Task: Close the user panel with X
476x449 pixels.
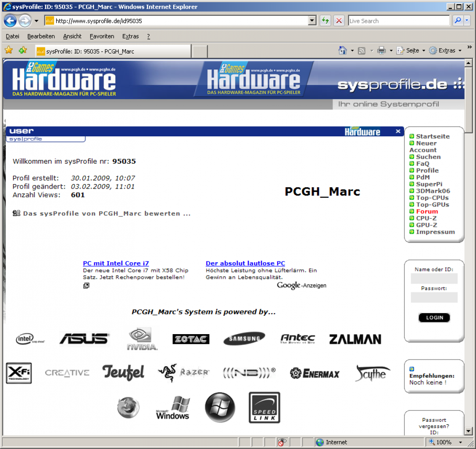Action: click(398, 131)
